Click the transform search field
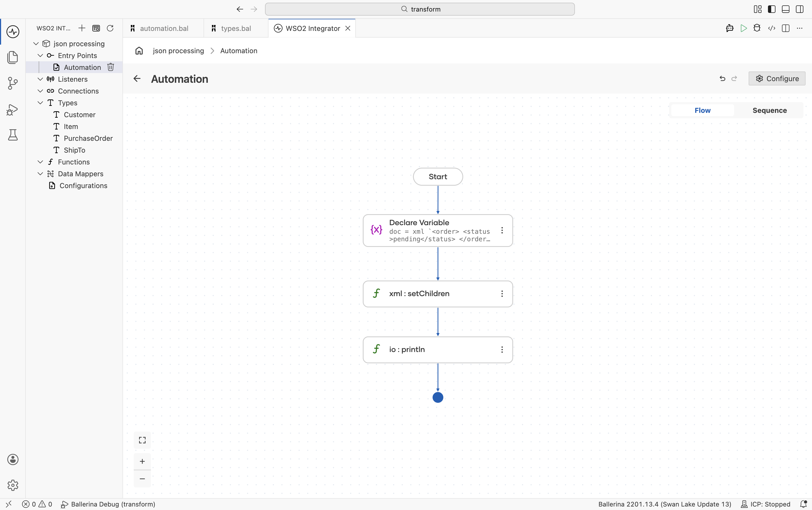The image size is (812, 510). tap(420, 9)
